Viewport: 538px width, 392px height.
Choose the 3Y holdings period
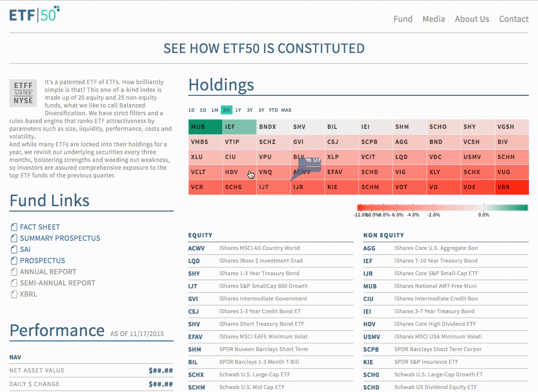coord(250,110)
